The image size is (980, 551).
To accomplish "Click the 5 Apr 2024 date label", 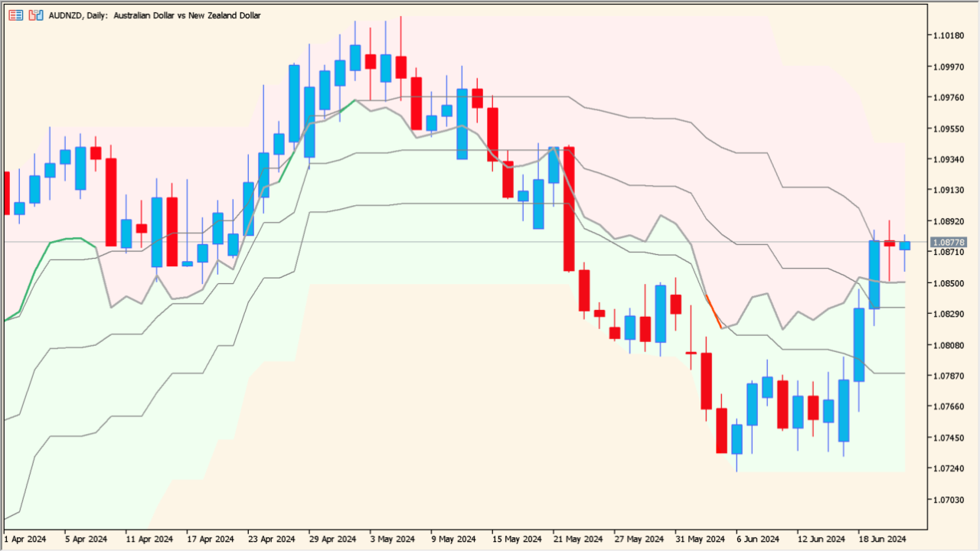I will [87, 539].
